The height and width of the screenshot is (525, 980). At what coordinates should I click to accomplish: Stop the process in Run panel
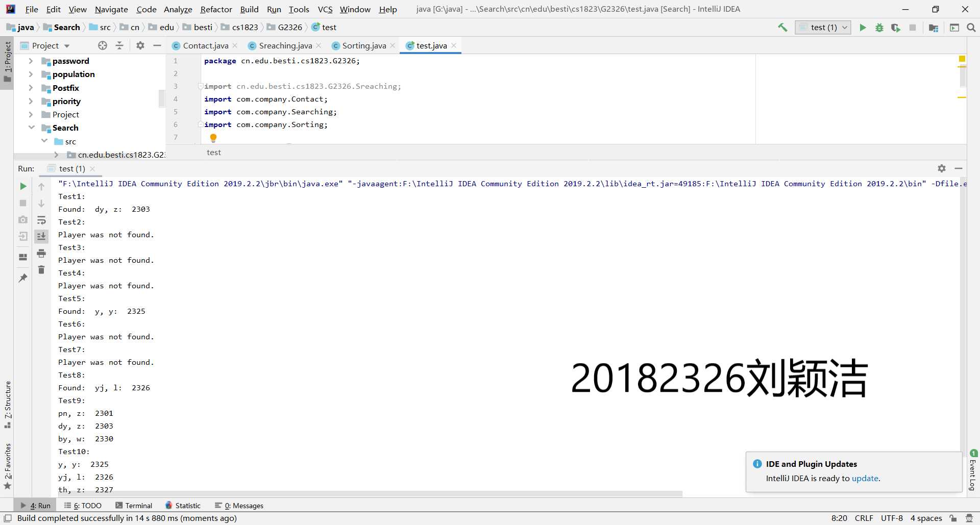pyautogui.click(x=23, y=203)
